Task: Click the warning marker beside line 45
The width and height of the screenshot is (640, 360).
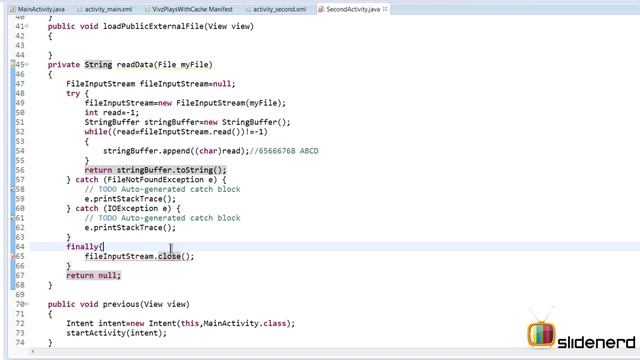Action: click(x=13, y=64)
